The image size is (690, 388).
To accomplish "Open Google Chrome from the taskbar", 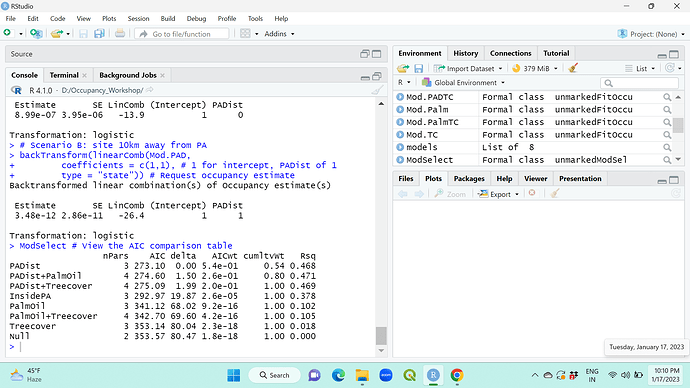I will pos(457,375).
